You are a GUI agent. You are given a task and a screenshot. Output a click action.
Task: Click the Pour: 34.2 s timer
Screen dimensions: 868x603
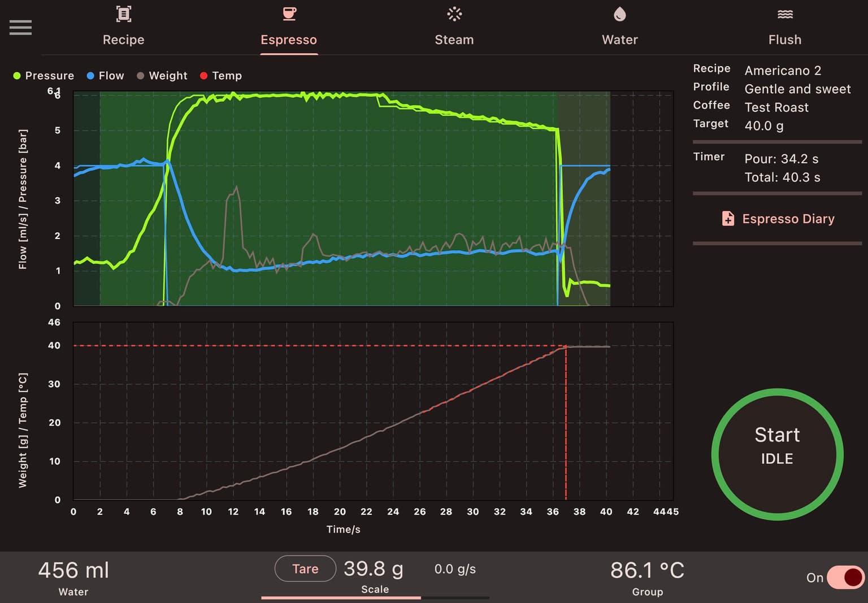[782, 159]
